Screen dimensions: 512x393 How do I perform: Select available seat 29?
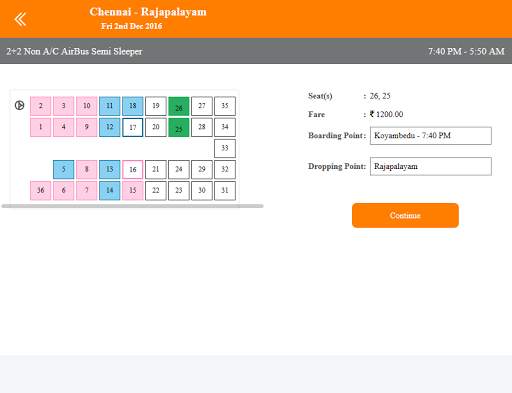tap(202, 170)
